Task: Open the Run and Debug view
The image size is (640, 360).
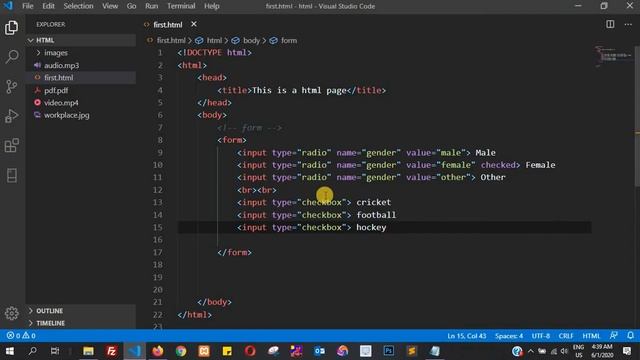Action: (11, 116)
